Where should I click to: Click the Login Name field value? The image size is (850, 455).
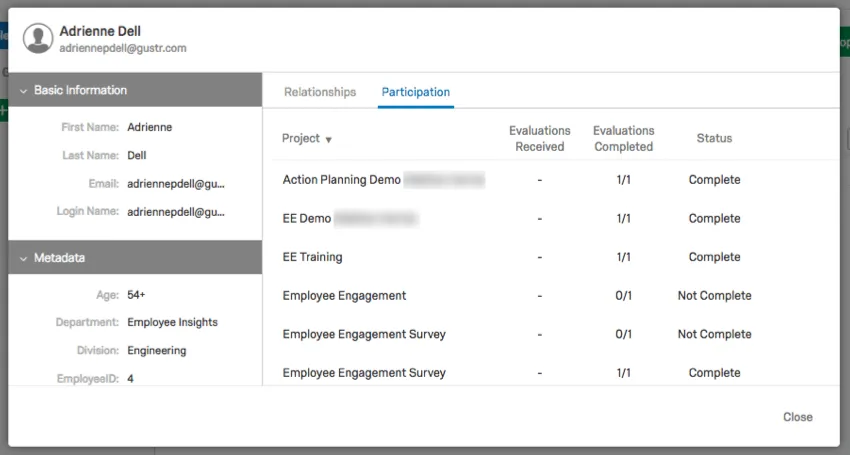point(176,212)
